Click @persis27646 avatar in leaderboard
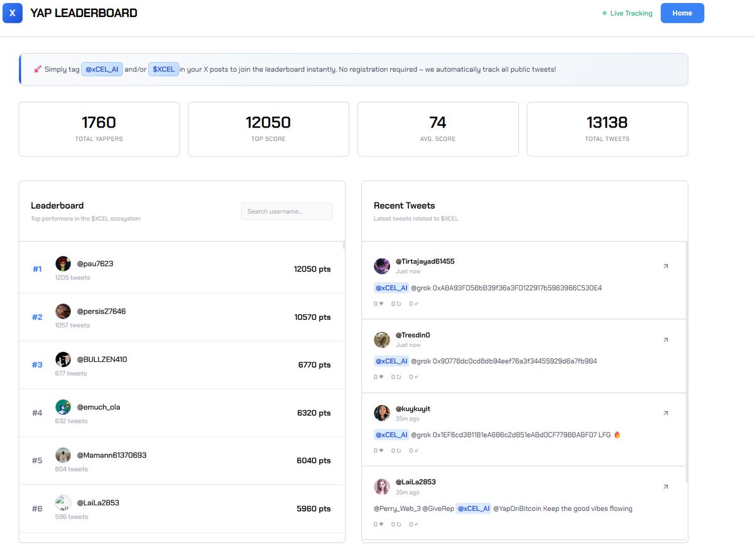754x560 pixels. pyautogui.click(x=63, y=311)
